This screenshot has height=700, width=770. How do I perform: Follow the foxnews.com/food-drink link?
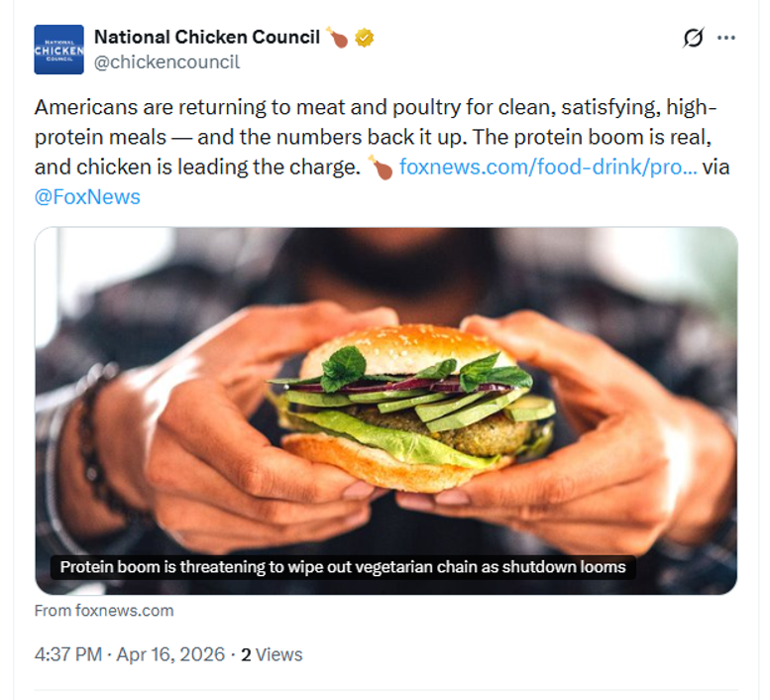point(548,167)
